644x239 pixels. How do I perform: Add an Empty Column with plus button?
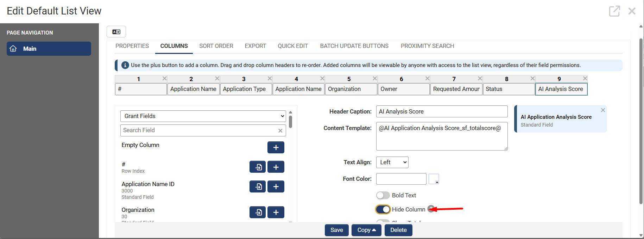[276, 147]
